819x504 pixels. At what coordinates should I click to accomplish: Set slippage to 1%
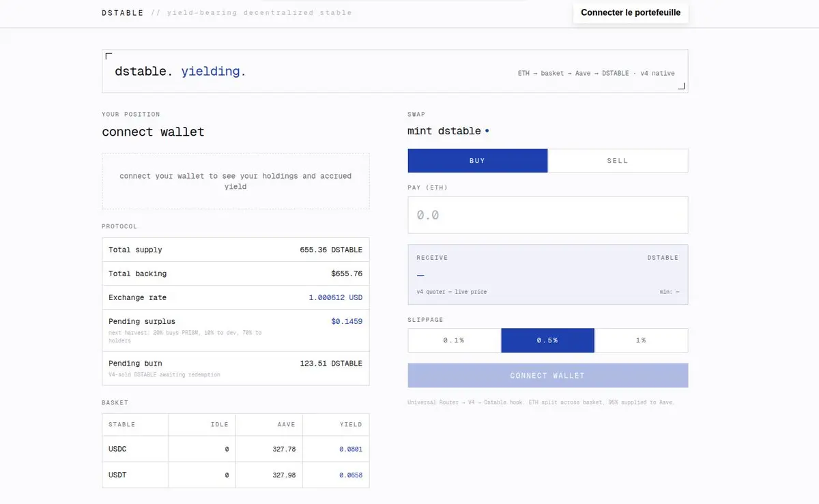coord(641,340)
